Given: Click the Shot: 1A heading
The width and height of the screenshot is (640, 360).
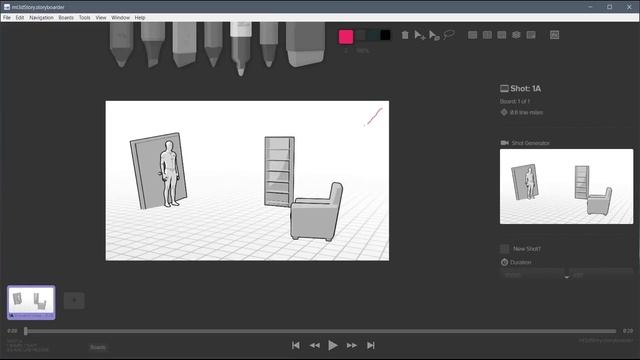Looking at the screenshot, I should tap(525, 89).
